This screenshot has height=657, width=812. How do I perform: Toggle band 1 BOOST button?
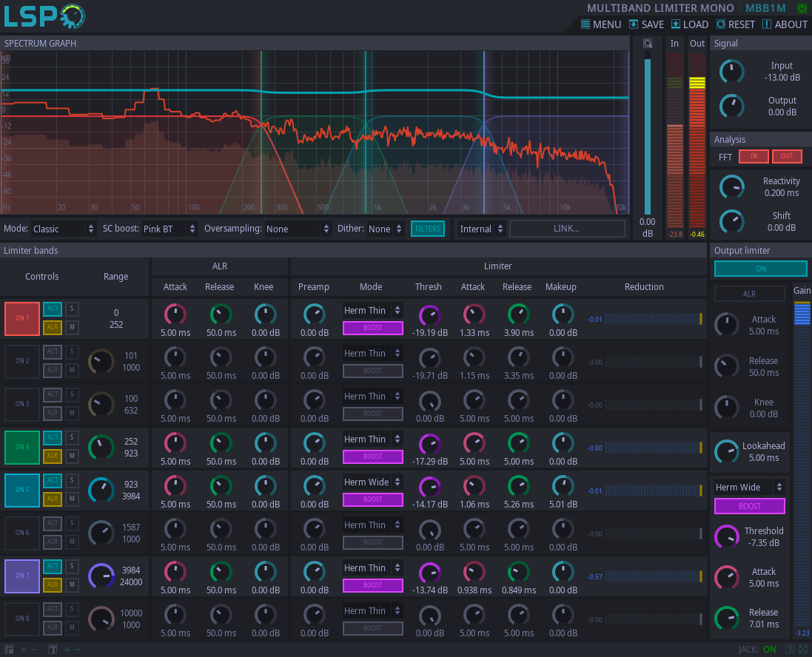point(372,328)
